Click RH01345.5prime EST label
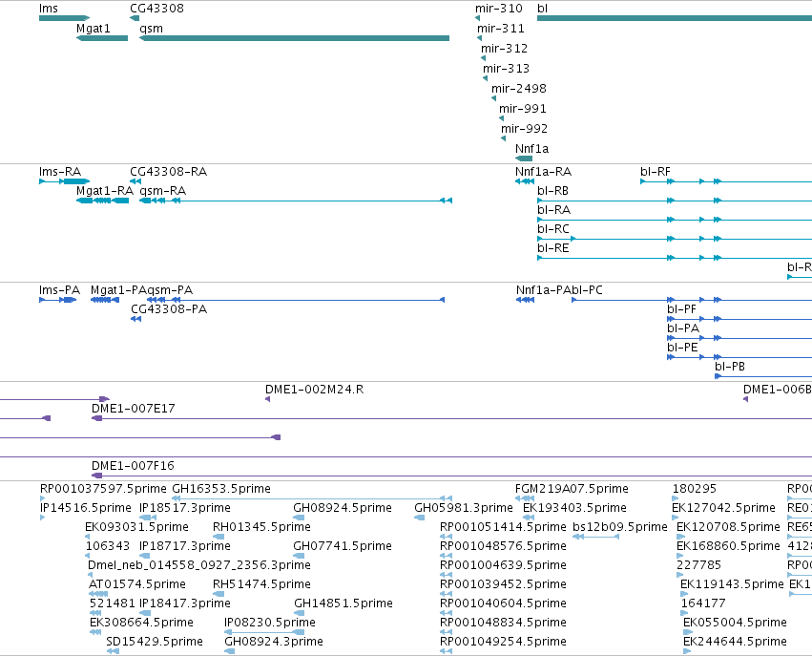Image resolution: width=812 pixels, height=656 pixels. coord(261,527)
